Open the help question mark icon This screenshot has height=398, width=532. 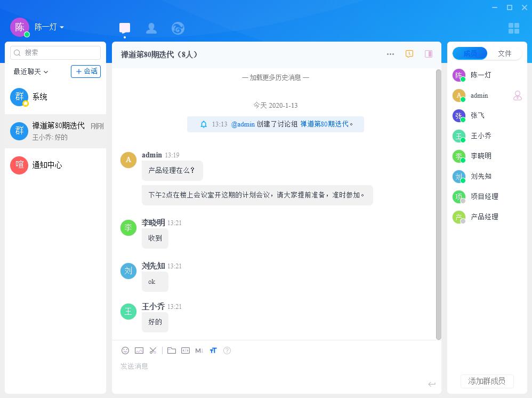pyautogui.click(x=227, y=351)
